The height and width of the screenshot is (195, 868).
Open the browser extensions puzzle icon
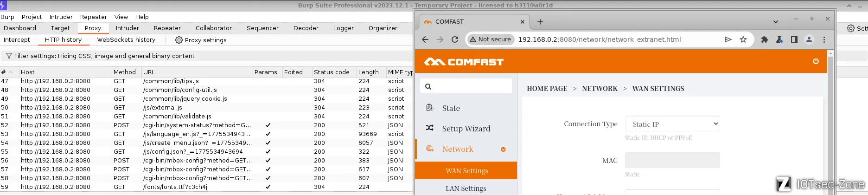pos(765,39)
